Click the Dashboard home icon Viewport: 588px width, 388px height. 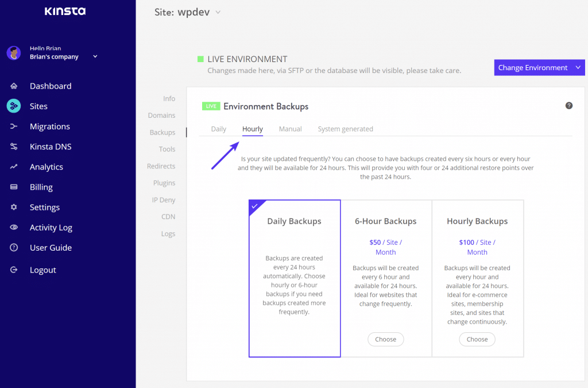14,86
